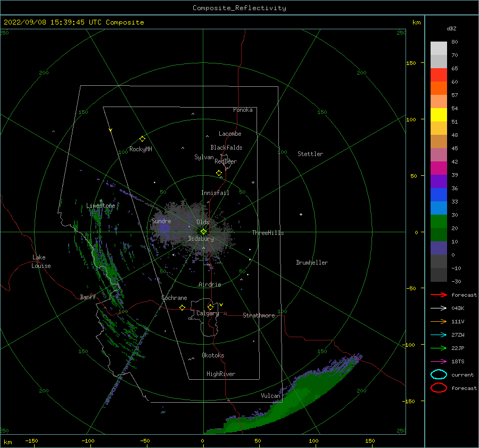Click the white plus marker near Drumheller
The height and width of the screenshot is (448, 479).
[x=301, y=214]
